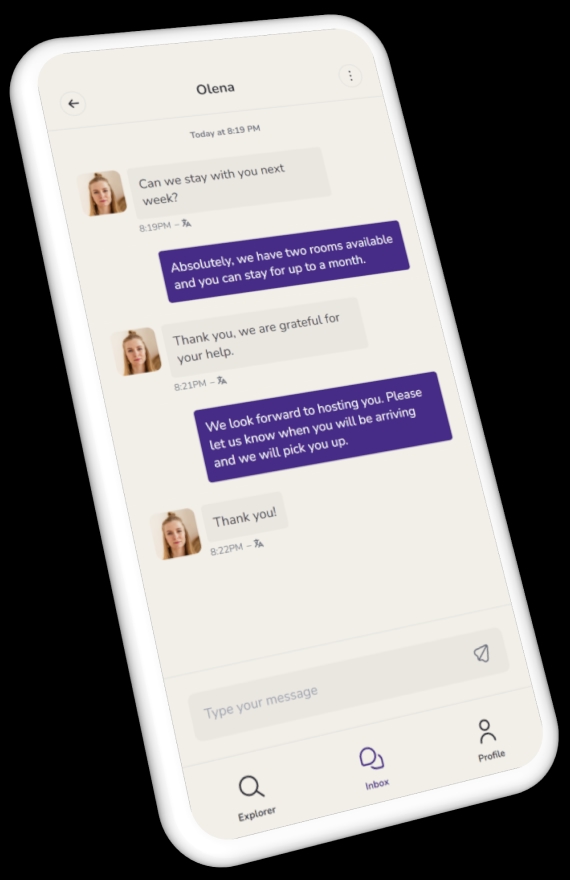Focus the Type your message field

point(348,685)
